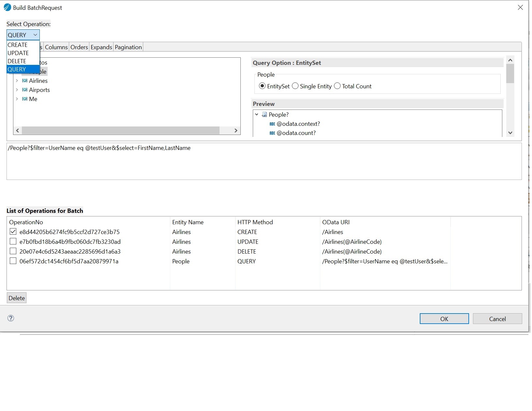This screenshot has height=411, width=532.
Task: Check the UPDATE Airlines operation checkbox
Action: (x=13, y=242)
